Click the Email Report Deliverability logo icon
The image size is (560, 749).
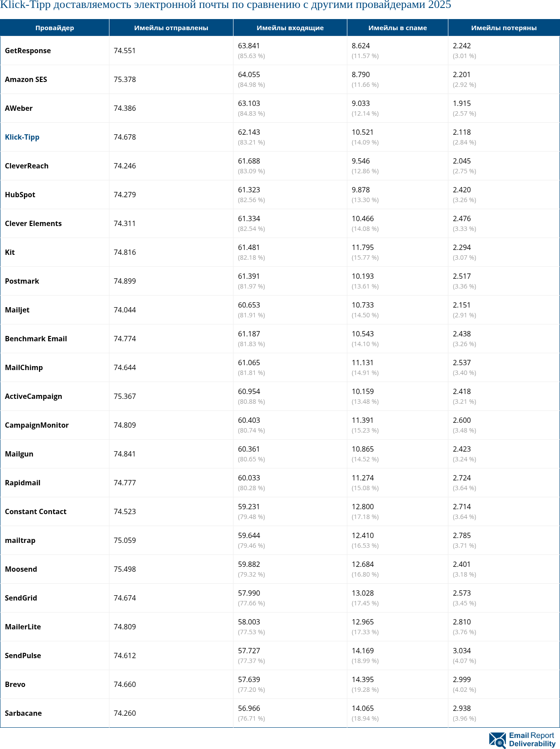498,740
